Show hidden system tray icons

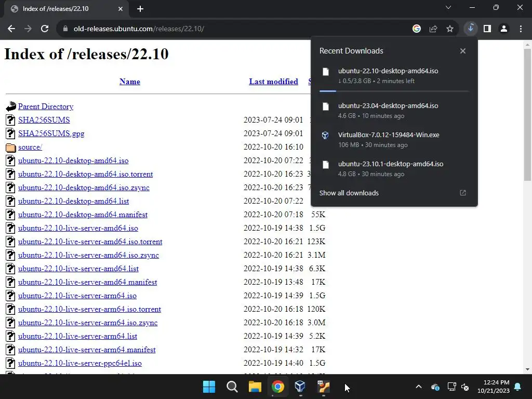pos(419,387)
